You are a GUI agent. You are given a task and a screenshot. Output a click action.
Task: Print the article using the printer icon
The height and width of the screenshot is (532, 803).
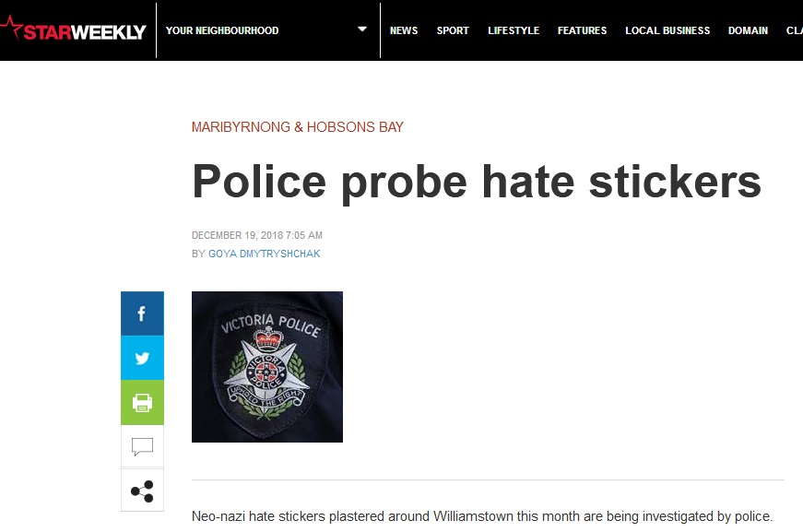pos(142,402)
